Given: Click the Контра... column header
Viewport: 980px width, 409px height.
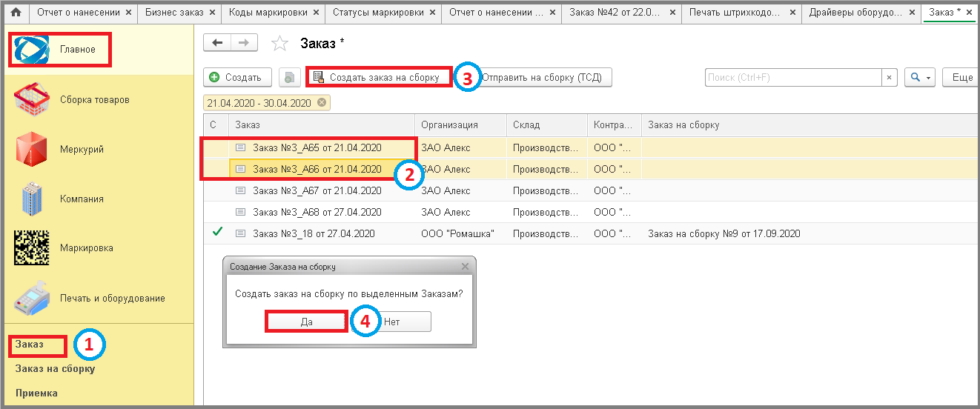Looking at the screenshot, I should [x=615, y=125].
